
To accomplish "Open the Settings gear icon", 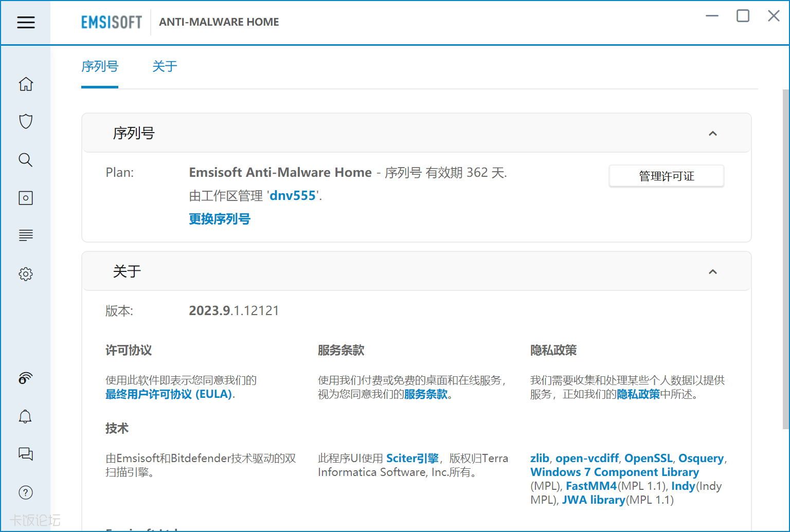I will (26, 274).
